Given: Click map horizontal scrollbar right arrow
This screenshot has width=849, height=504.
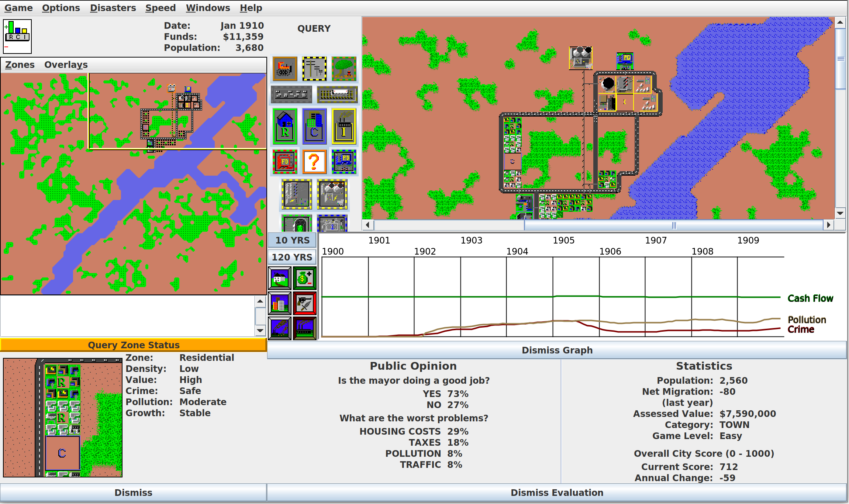Looking at the screenshot, I should tap(829, 225).
